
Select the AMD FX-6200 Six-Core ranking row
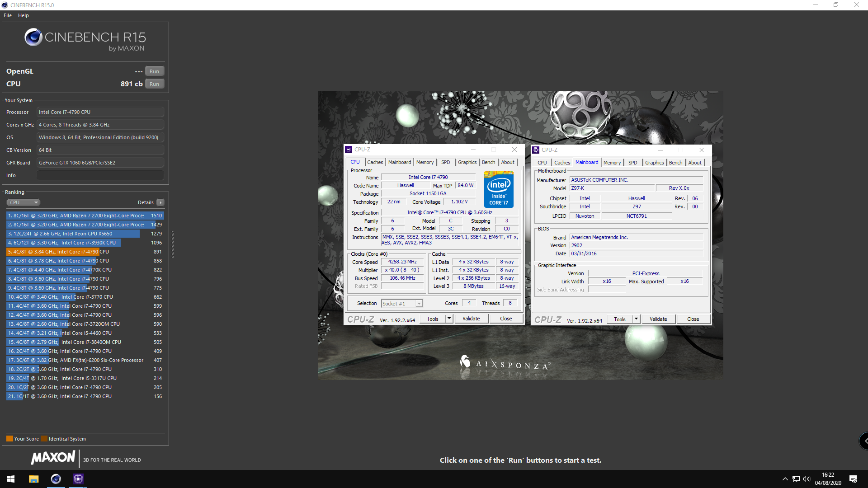85,360
